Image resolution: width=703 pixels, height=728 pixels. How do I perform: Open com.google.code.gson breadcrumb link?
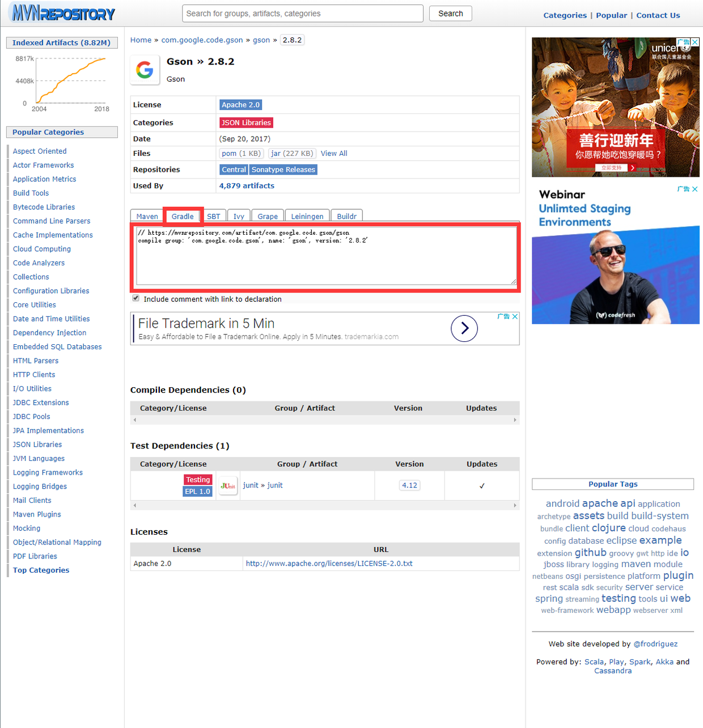[202, 40]
